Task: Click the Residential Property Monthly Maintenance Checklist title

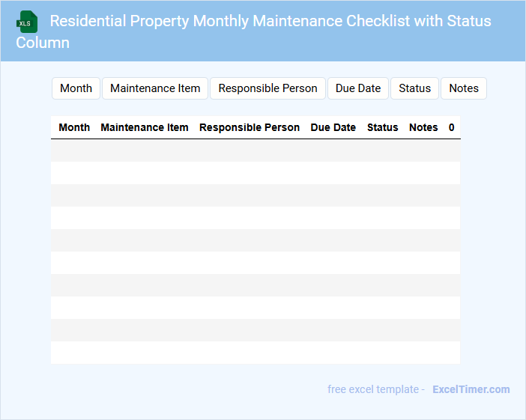Action: (270, 21)
